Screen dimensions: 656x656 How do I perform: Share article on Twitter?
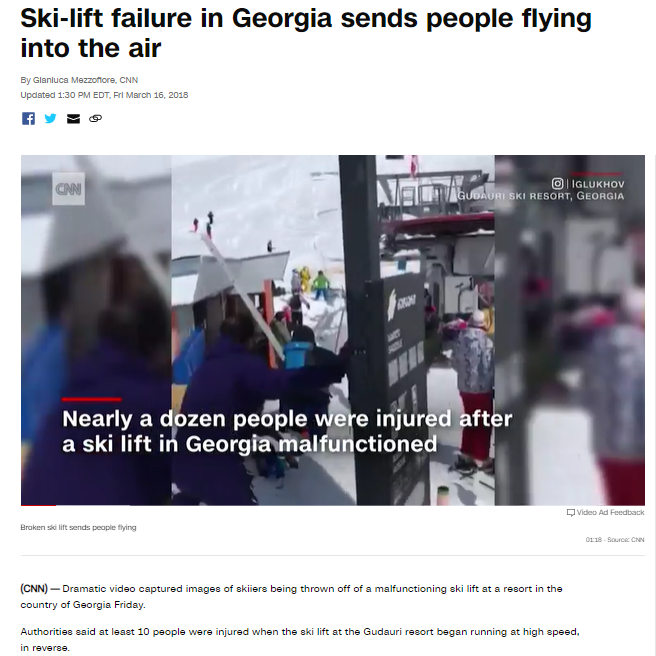point(51,118)
